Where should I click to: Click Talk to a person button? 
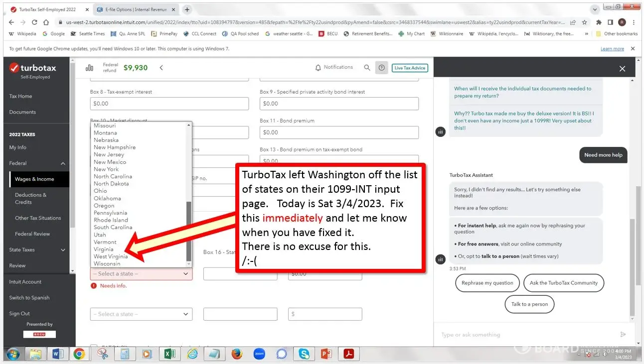[x=529, y=304]
